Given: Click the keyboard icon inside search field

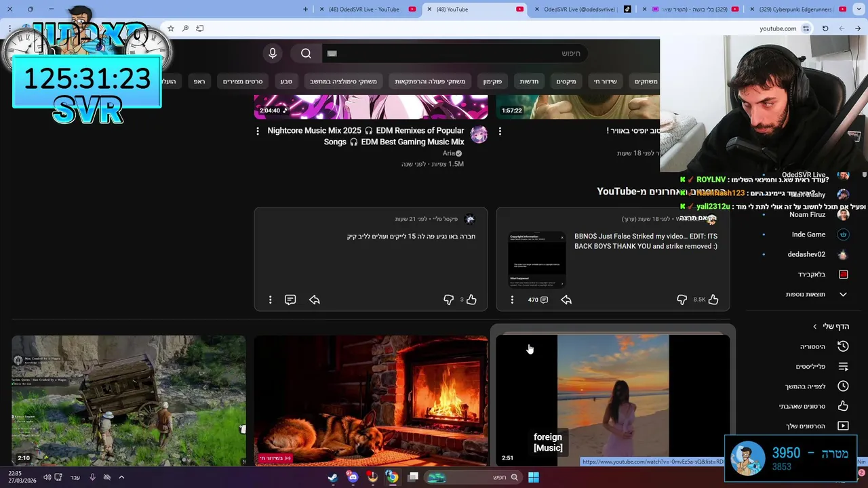Looking at the screenshot, I should (332, 54).
